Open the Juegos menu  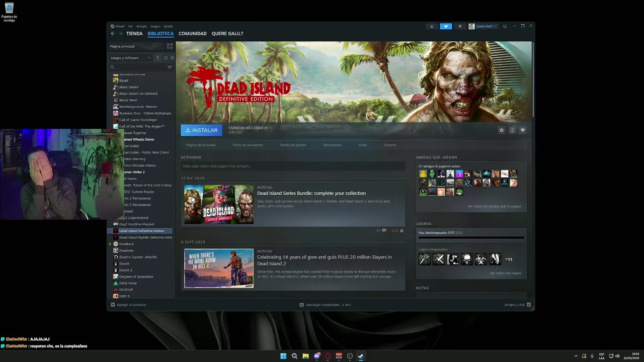click(155, 26)
